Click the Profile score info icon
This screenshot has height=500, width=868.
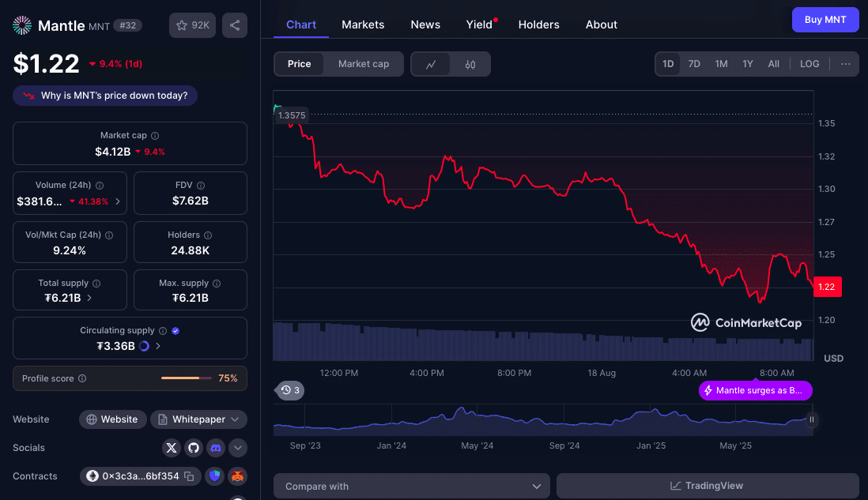point(82,378)
